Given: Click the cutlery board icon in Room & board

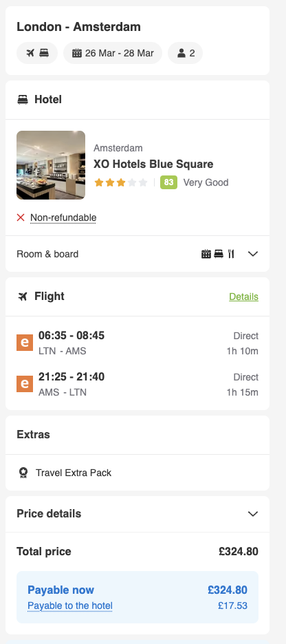Looking at the screenshot, I should (x=231, y=254).
